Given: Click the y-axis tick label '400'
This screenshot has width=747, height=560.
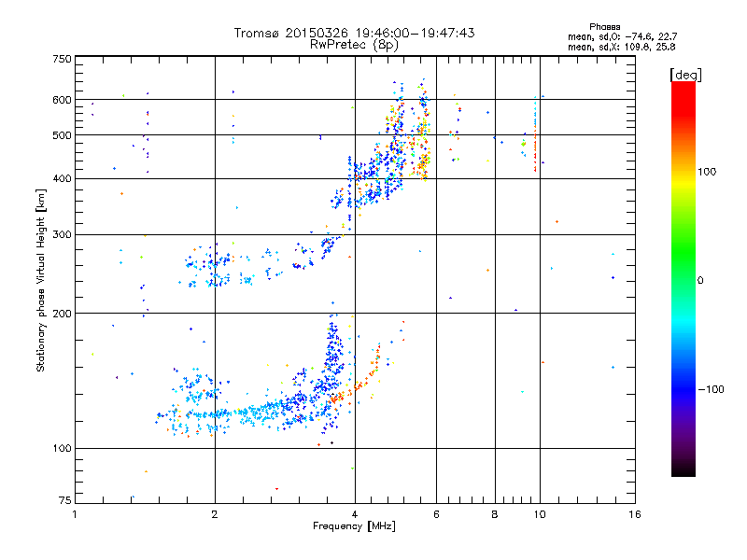Looking at the screenshot, I should (62, 178).
